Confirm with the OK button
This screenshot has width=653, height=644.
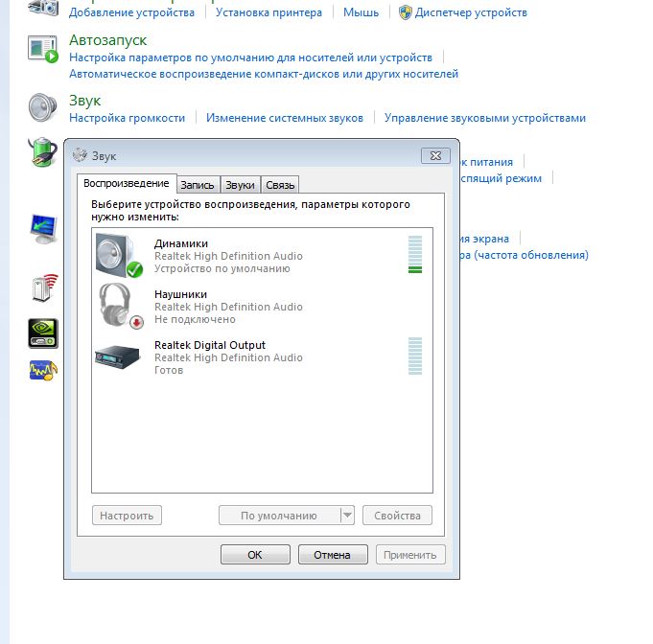pos(255,555)
